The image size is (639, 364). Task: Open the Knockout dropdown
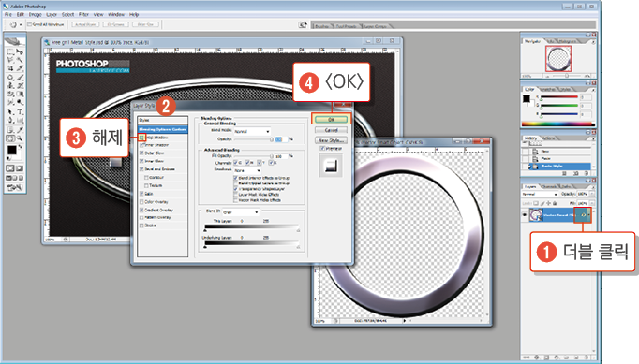point(247,170)
